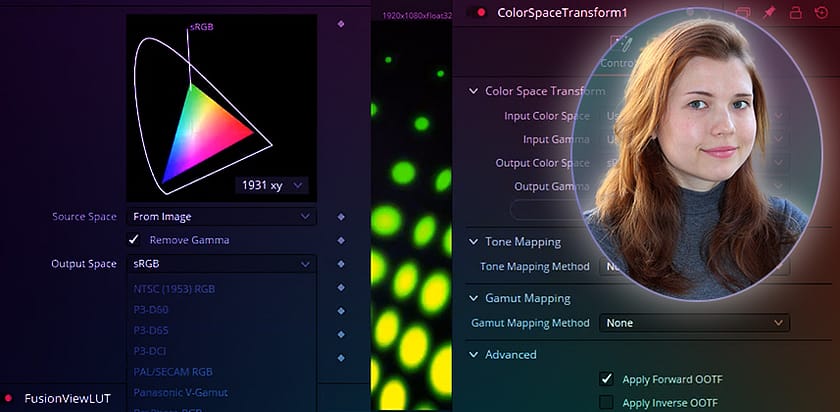Click the Output Space label

pyautogui.click(x=84, y=264)
